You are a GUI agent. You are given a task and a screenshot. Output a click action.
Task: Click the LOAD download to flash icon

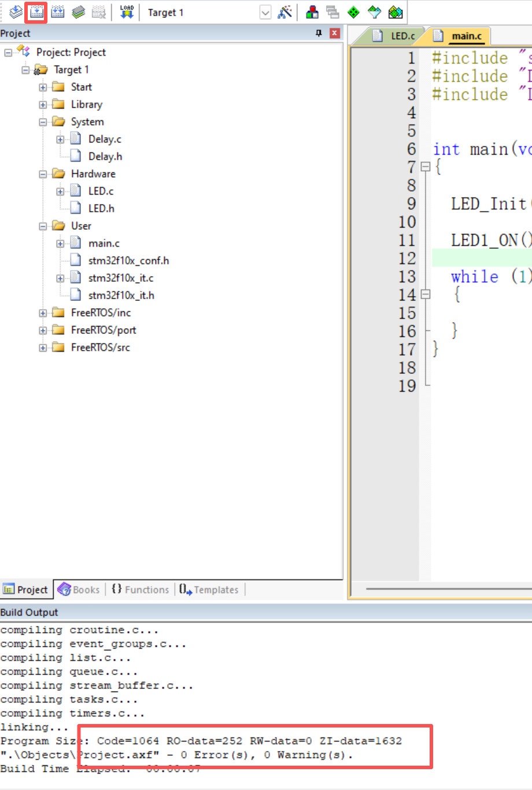pyautogui.click(x=127, y=12)
